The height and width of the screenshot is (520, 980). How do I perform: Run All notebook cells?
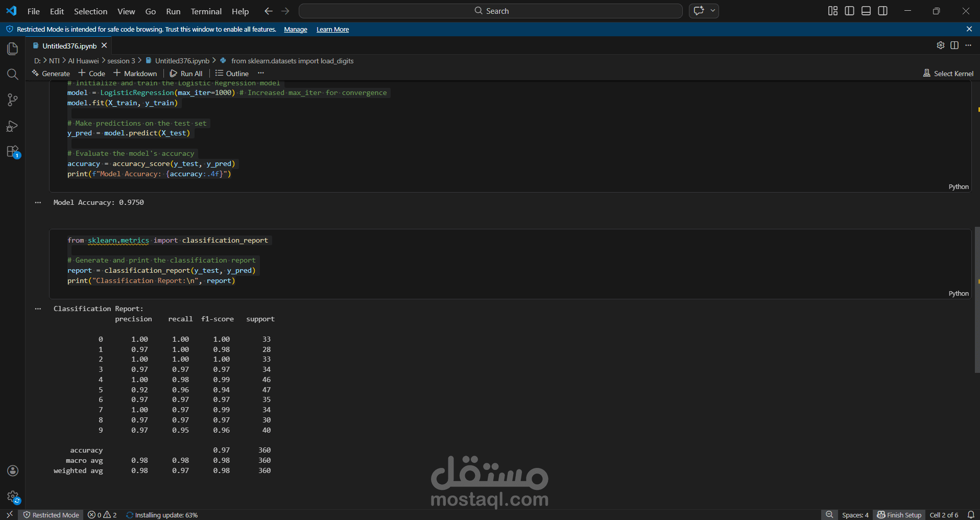coord(186,74)
